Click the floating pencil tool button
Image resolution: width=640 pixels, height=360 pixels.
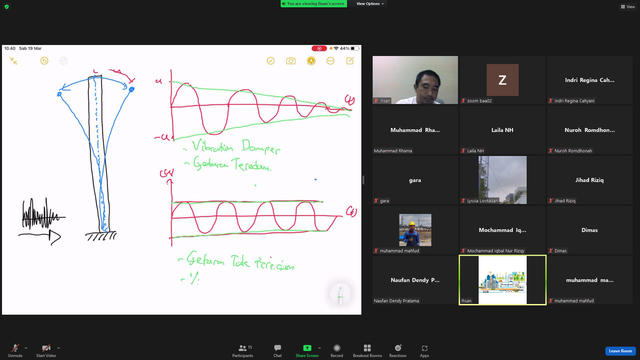pyautogui.click(x=340, y=294)
